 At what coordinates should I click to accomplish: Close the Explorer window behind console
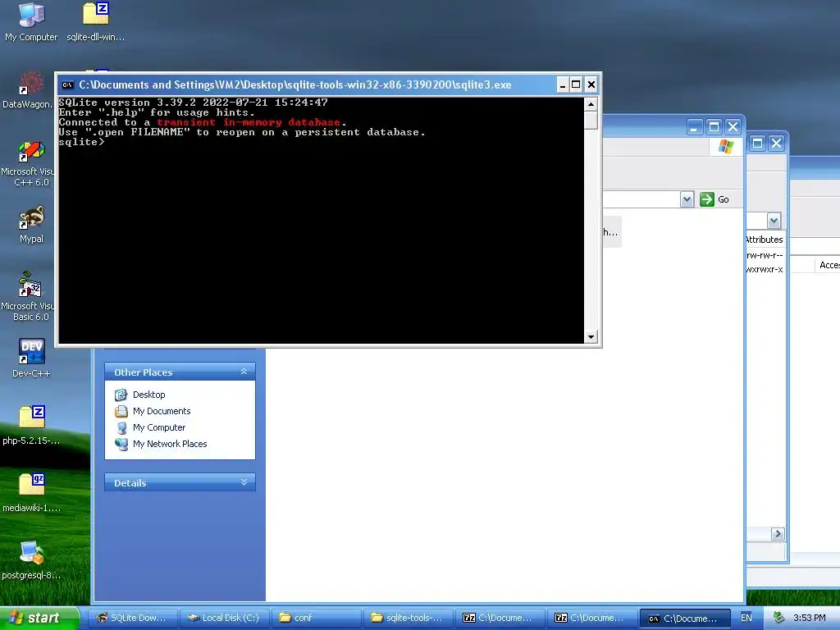733,127
